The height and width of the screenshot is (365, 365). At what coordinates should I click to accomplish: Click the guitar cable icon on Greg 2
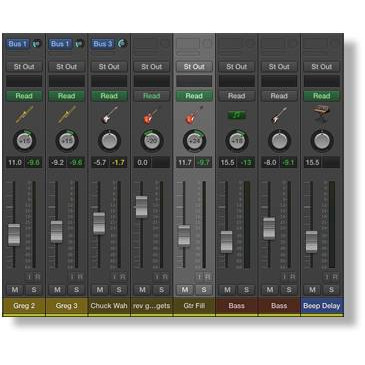coord(24,115)
